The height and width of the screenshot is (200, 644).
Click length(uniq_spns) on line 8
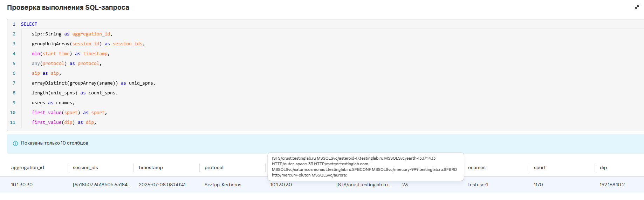pos(55,93)
